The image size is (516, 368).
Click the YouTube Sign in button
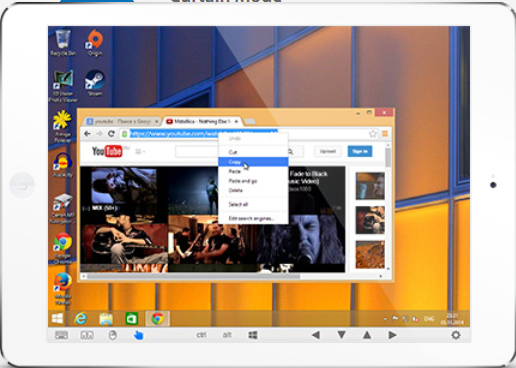[360, 151]
